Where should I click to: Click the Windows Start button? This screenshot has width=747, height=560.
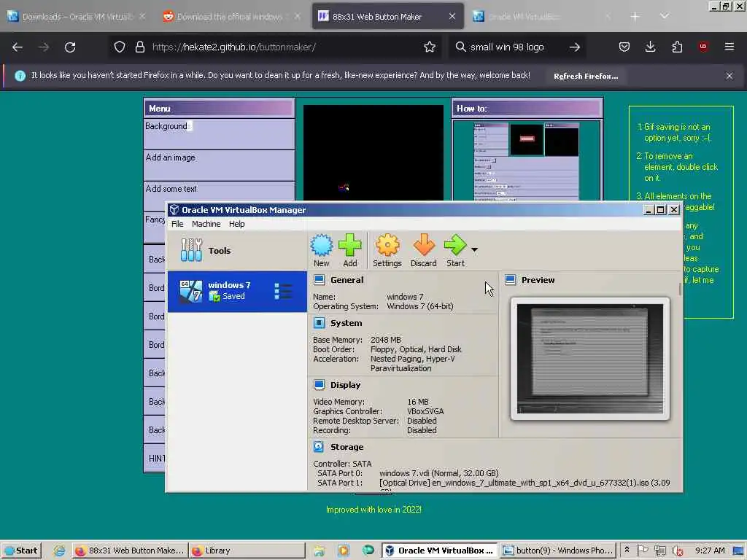[21, 551]
